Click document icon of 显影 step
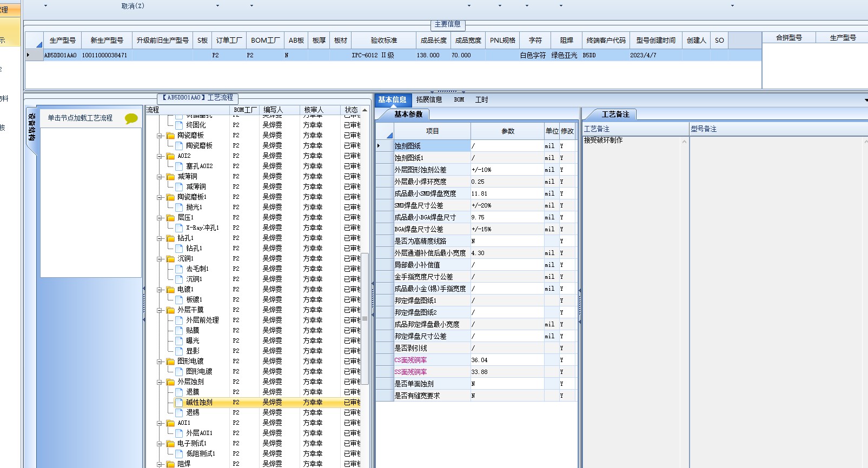 point(180,351)
